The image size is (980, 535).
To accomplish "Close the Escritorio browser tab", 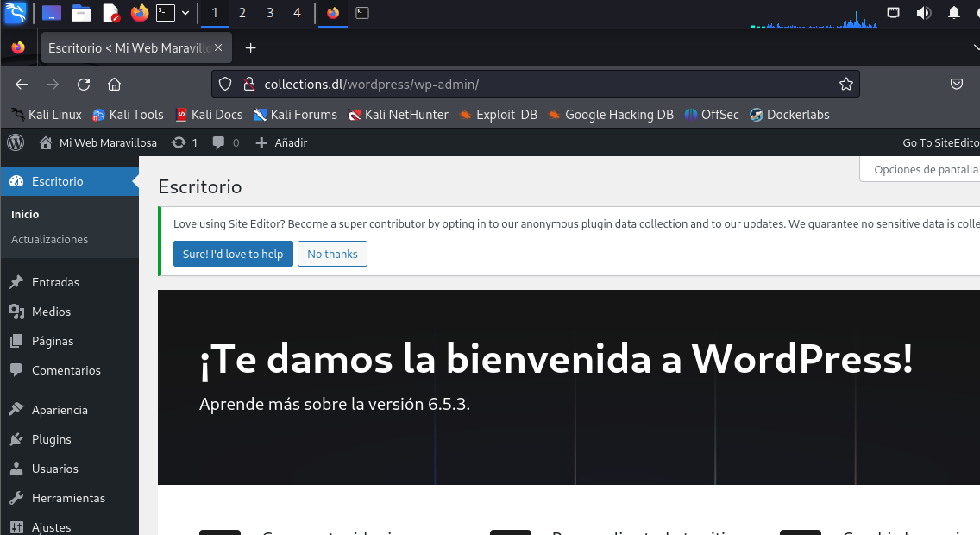I will [218, 47].
